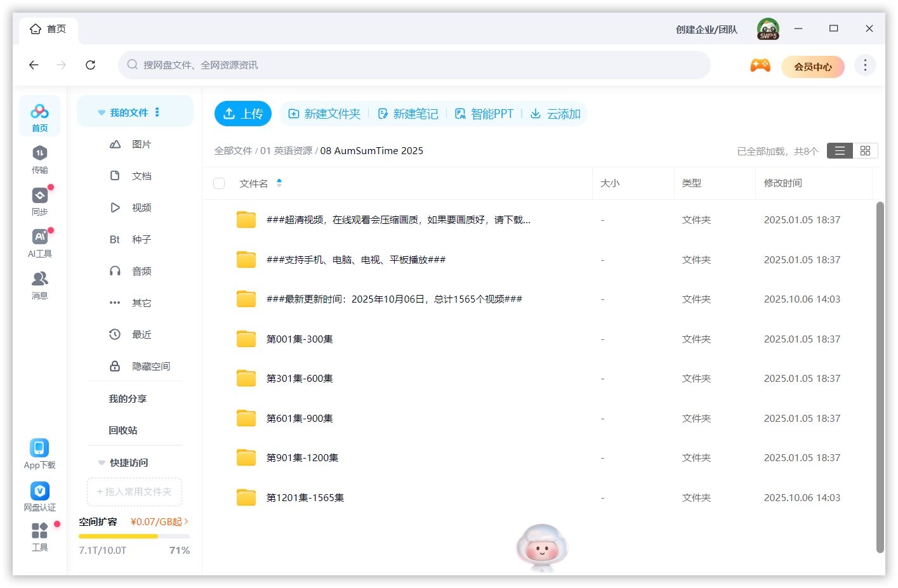Screen dimensions: 898x588
Task: Open 会员中心 (Member Center)
Action: 813,66
